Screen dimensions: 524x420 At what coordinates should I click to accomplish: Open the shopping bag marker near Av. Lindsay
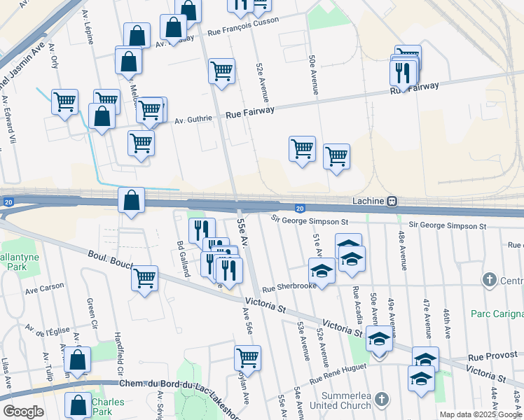coord(173,29)
